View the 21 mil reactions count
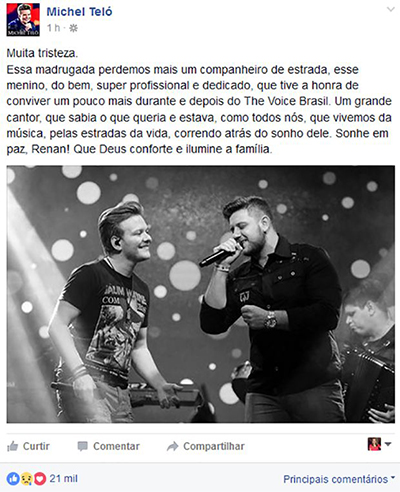Viewport: 400px width, 492px height. click(x=63, y=479)
